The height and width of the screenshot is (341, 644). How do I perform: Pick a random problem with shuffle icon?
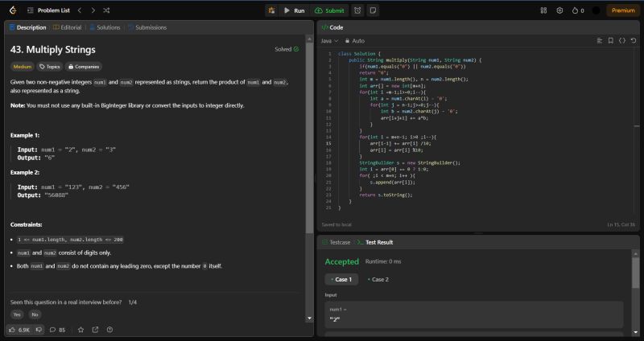click(x=106, y=10)
